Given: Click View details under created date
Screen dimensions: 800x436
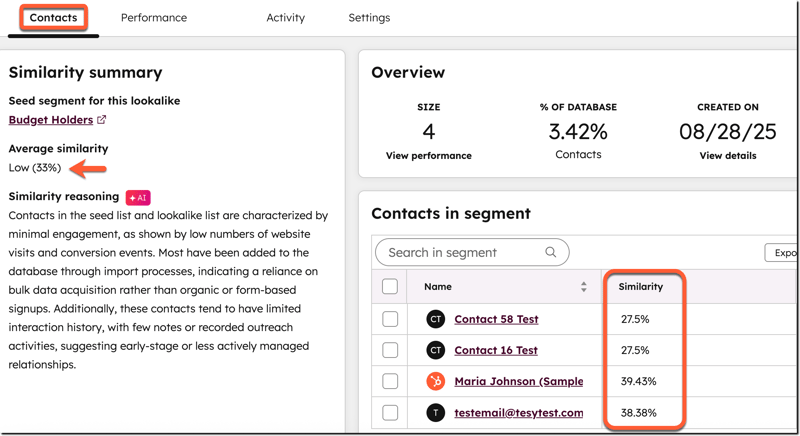Looking at the screenshot, I should click(727, 156).
